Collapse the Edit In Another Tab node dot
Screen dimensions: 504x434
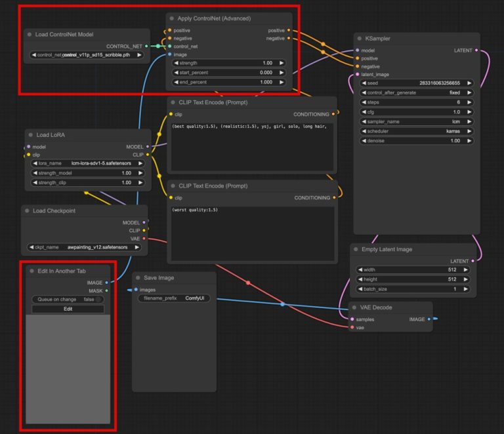(31, 271)
